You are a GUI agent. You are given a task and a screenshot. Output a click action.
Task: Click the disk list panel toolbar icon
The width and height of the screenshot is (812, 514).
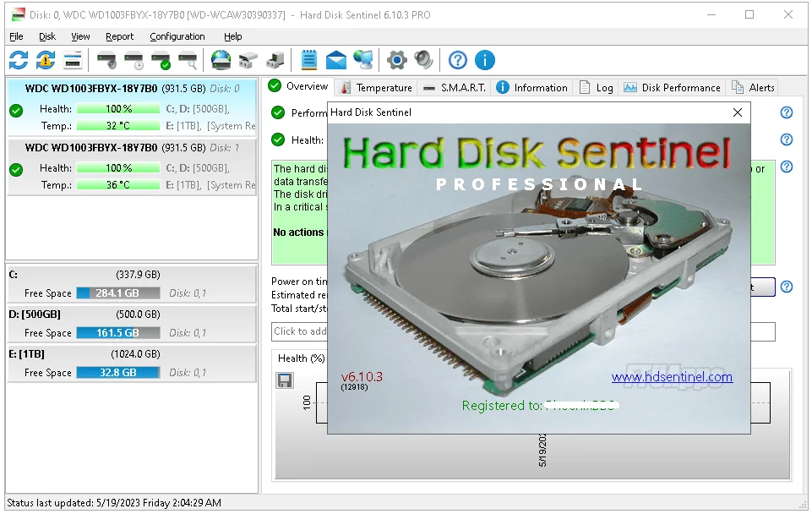(x=73, y=60)
